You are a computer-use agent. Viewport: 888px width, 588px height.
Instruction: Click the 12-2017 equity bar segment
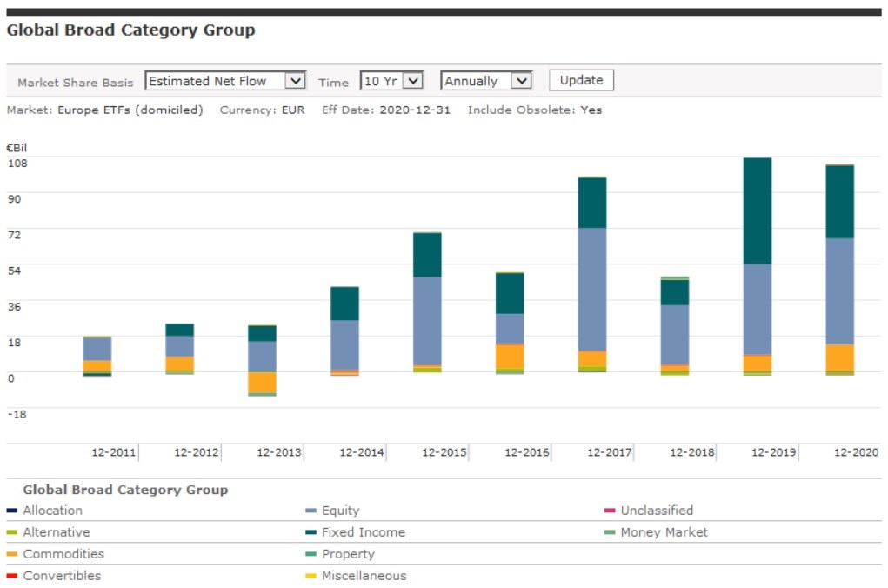point(592,289)
